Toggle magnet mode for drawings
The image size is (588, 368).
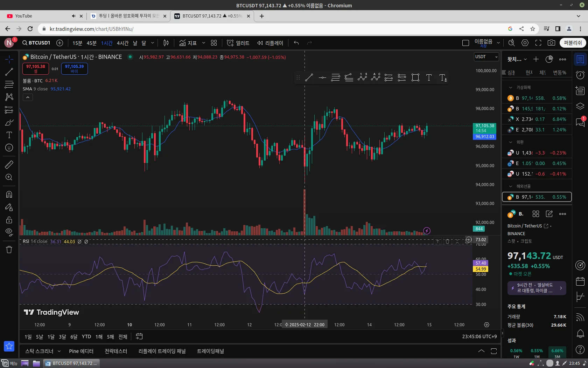point(9,195)
